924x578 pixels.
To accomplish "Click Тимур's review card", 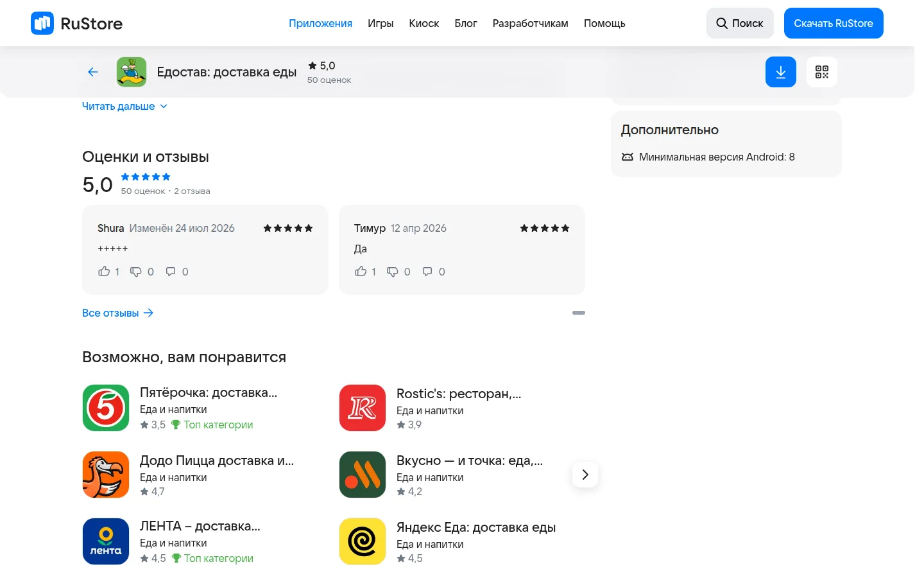I will click(462, 250).
